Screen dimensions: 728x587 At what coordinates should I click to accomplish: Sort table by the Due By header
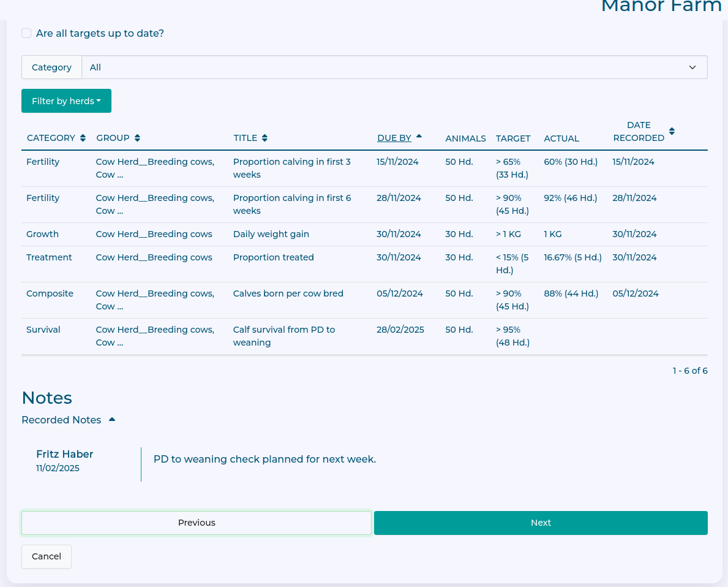pyautogui.click(x=394, y=138)
